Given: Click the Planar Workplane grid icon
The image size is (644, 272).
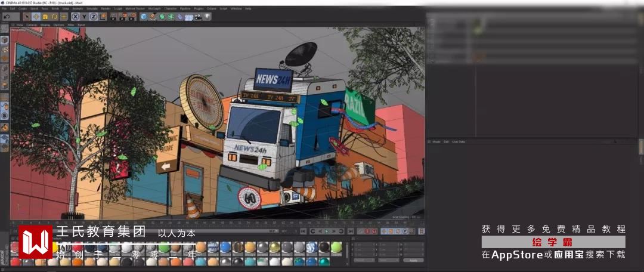Looking at the screenshot, I should click(x=5, y=147).
